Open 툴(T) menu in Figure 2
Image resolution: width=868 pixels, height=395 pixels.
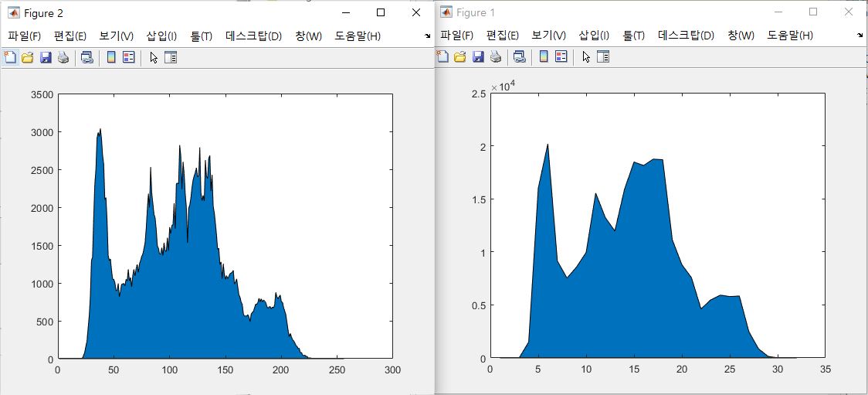(x=202, y=36)
